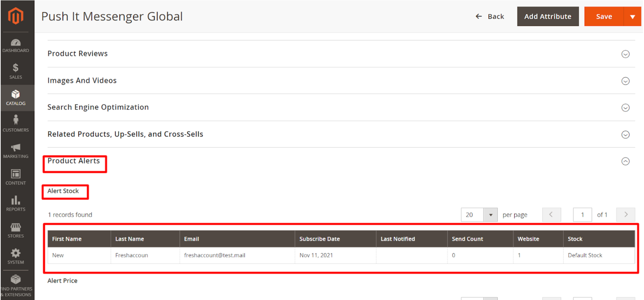The image size is (644, 300).
Task: Expand the Product Reviews section
Action: tap(625, 54)
